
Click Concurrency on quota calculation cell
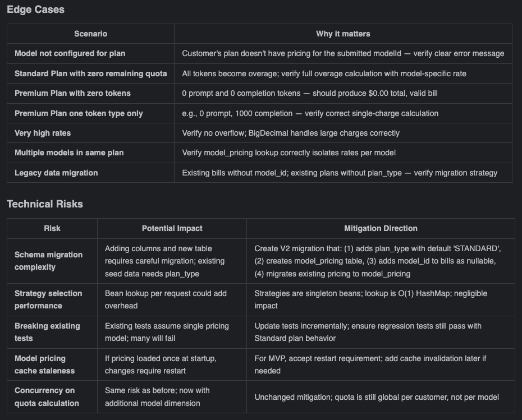[x=47, y=396]
